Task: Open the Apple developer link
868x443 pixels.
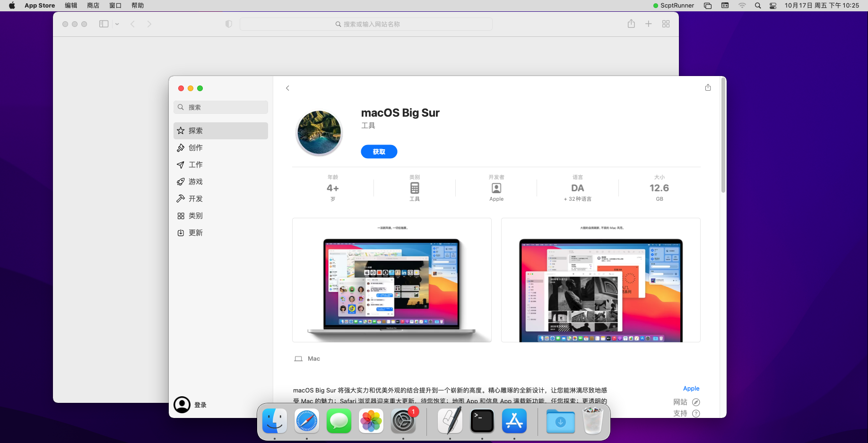Action: pyautogui.click(x=691, y=389)
